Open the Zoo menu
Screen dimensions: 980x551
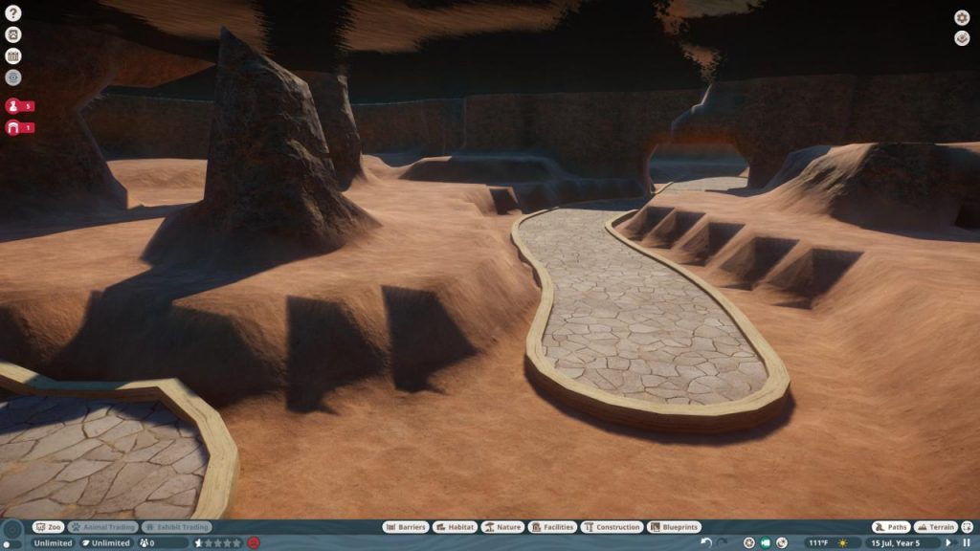point(48,527)
